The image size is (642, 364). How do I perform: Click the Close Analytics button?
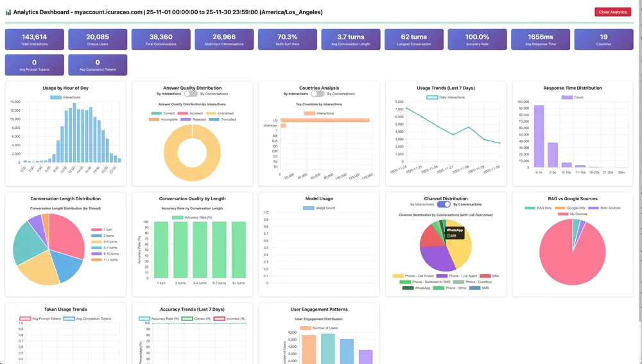tap(612, 12)
